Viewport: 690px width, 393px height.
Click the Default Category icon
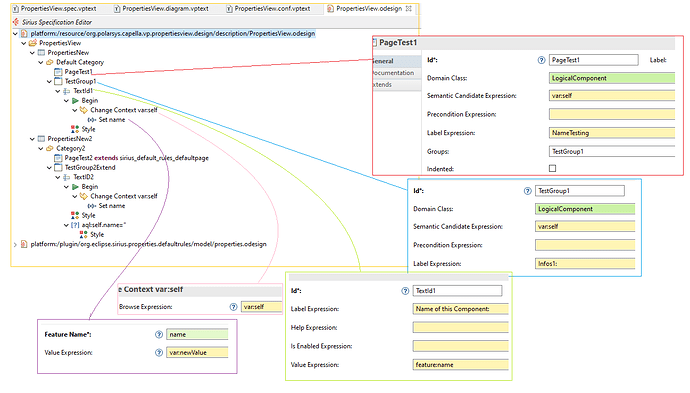tap(50, 62)
